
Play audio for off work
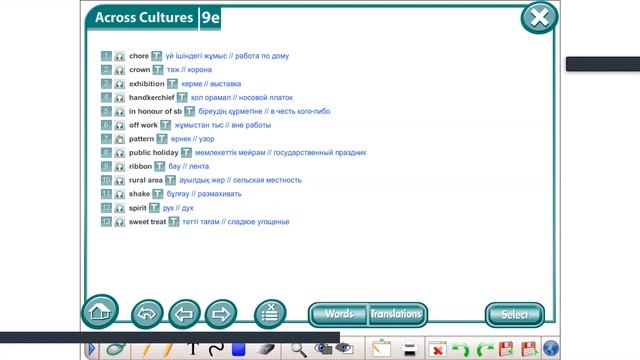[x=119, y=125]
